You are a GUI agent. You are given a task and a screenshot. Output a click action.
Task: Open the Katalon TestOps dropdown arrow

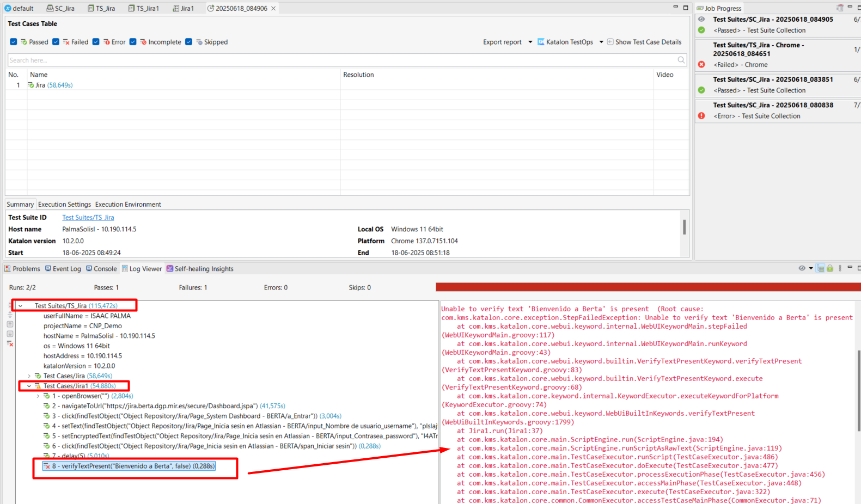[x=601, y=42]
